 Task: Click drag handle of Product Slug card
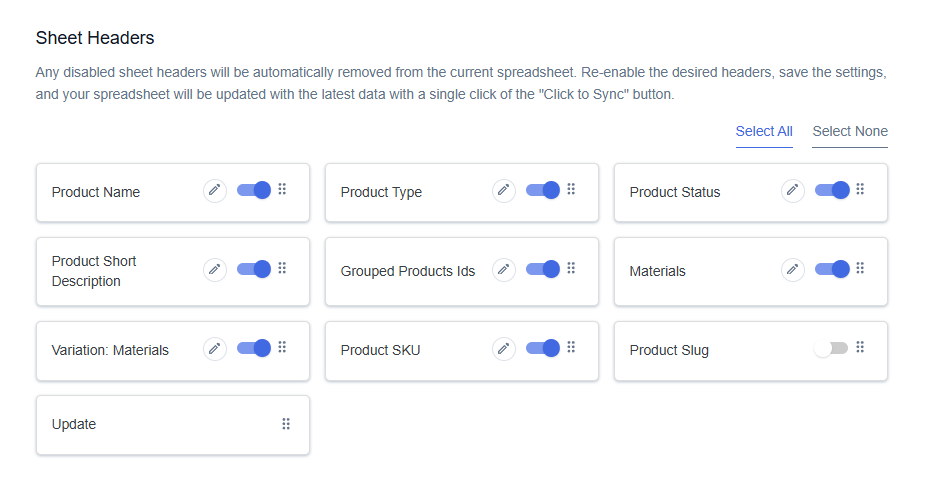[860, 347]
